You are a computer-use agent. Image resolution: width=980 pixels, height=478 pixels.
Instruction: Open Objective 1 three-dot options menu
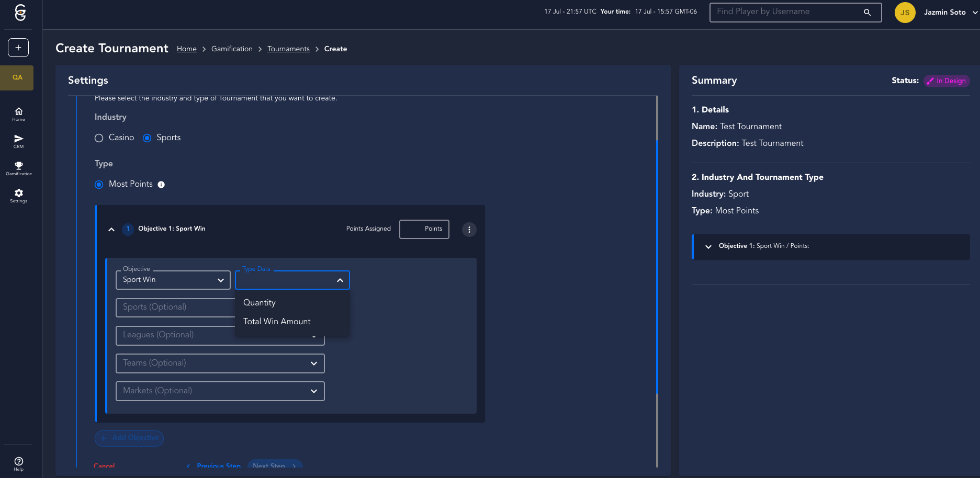(x=469, y=230)
